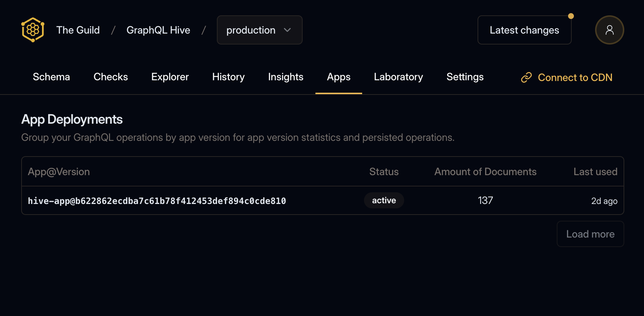Open the Laboratory tab
The image size is (644, 316).
pos(398,77)
